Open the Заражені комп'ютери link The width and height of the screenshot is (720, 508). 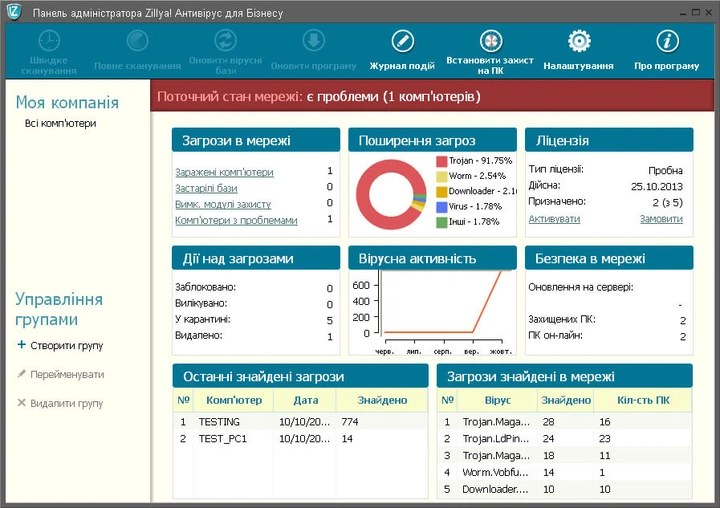pos(224,172)
